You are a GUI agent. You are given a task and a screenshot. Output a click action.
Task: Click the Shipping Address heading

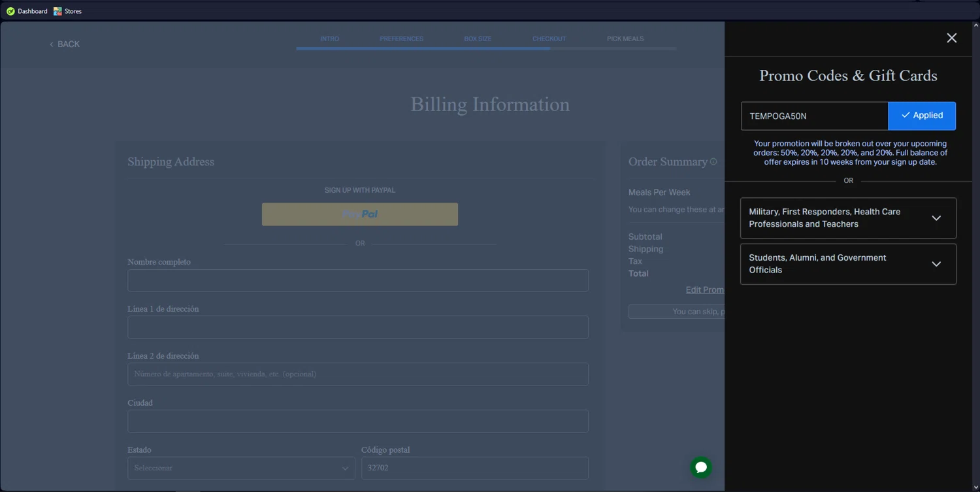(171, 162)
